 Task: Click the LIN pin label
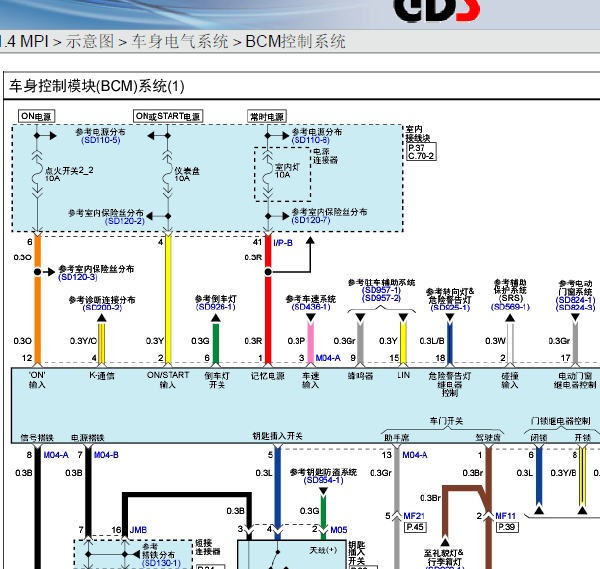tap(403, 375)
